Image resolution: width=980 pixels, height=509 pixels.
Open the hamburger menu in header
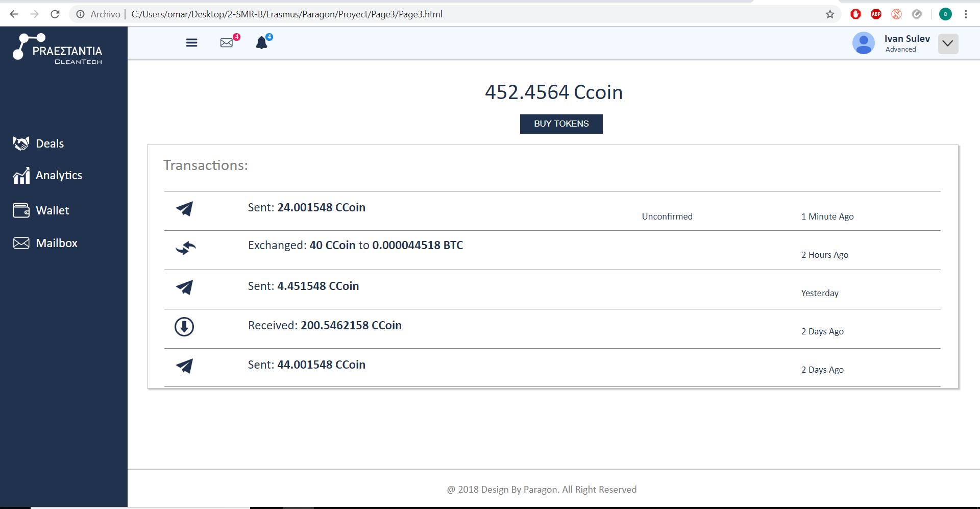click(x=191, y=43)
